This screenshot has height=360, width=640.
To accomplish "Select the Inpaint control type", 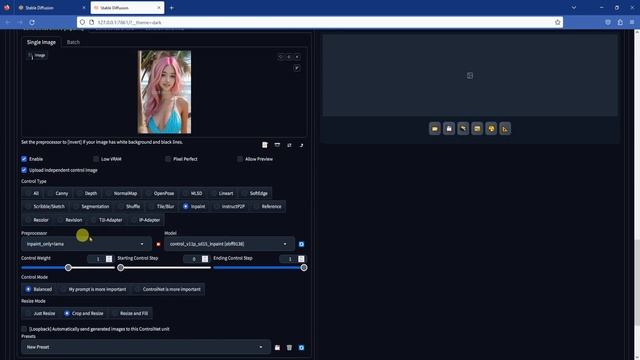I will (x=194, y=207).
